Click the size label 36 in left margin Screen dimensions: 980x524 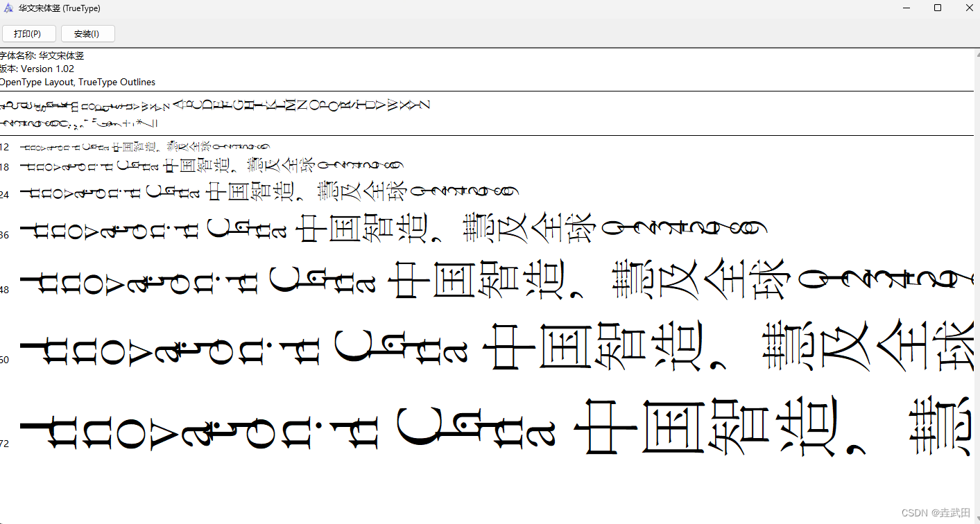(3, 234)
